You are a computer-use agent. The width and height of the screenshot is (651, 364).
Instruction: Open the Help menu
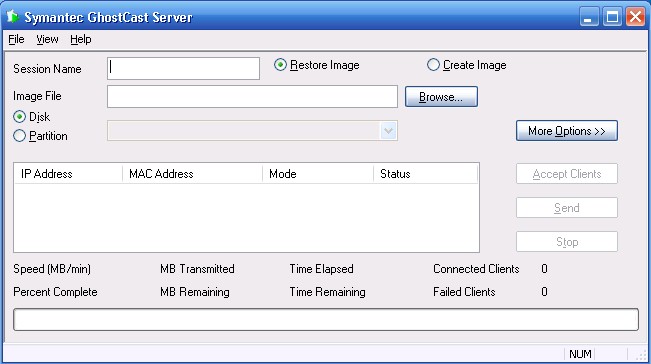point(81,39)
